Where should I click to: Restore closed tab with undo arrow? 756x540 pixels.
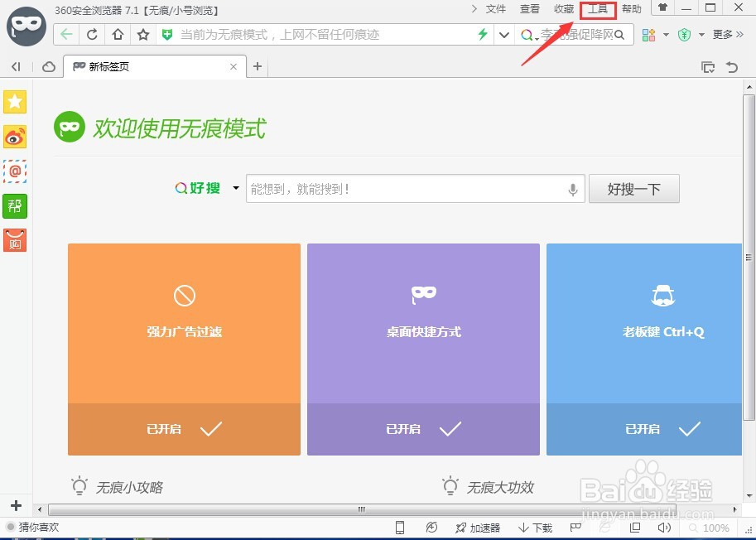click(732, 66)
